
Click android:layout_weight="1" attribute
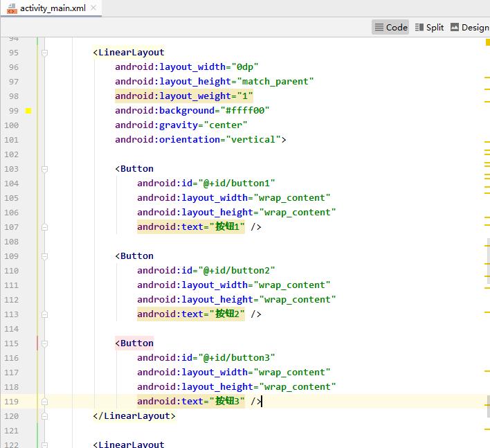tap(184, 96)
